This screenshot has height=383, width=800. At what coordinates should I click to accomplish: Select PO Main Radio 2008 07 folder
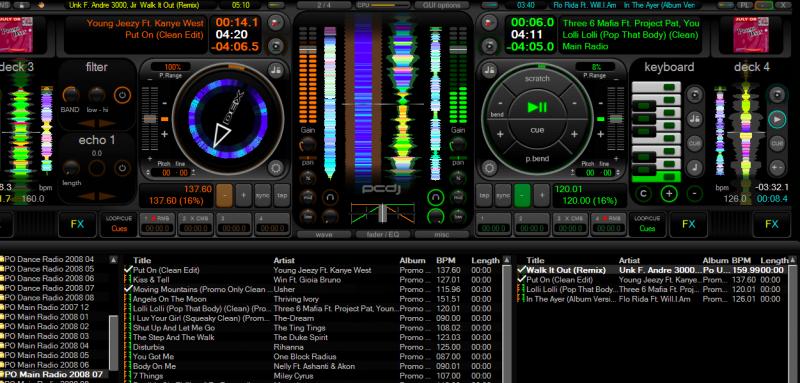pyautogui.click(x=54, y=375)
